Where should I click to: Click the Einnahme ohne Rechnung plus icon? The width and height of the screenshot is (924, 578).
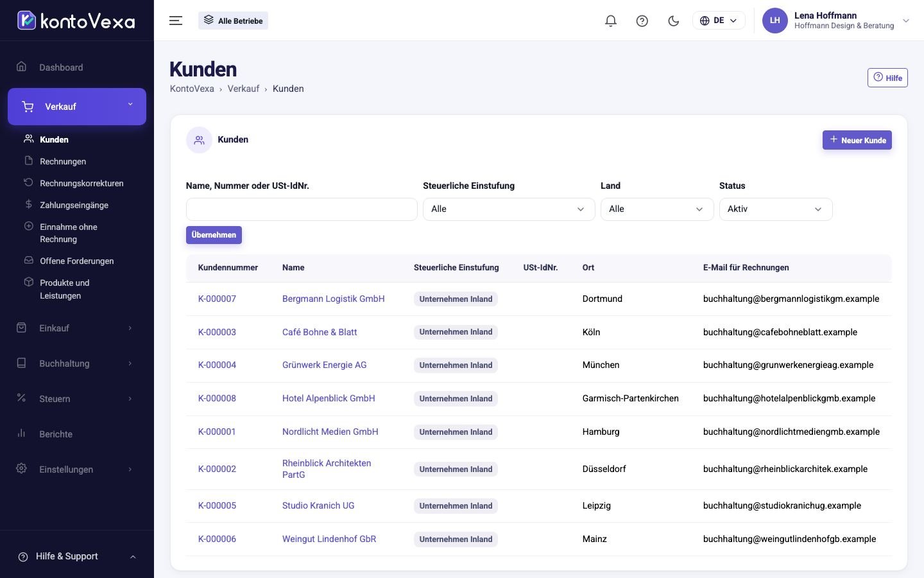click(28, 226)
